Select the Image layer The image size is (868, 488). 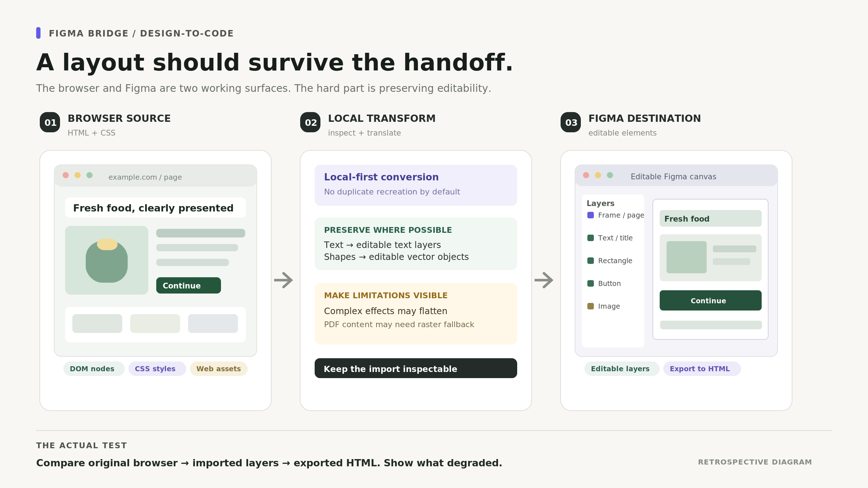pos(604,306)
